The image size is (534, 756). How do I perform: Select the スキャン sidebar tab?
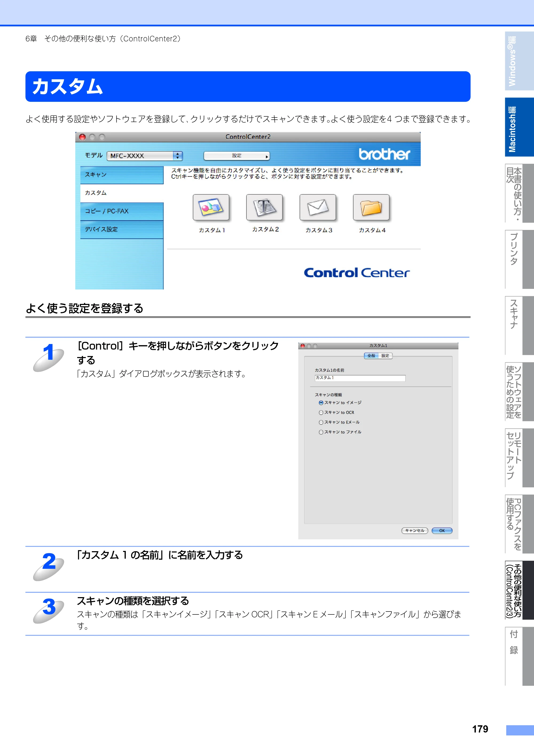tap(122, 175)
